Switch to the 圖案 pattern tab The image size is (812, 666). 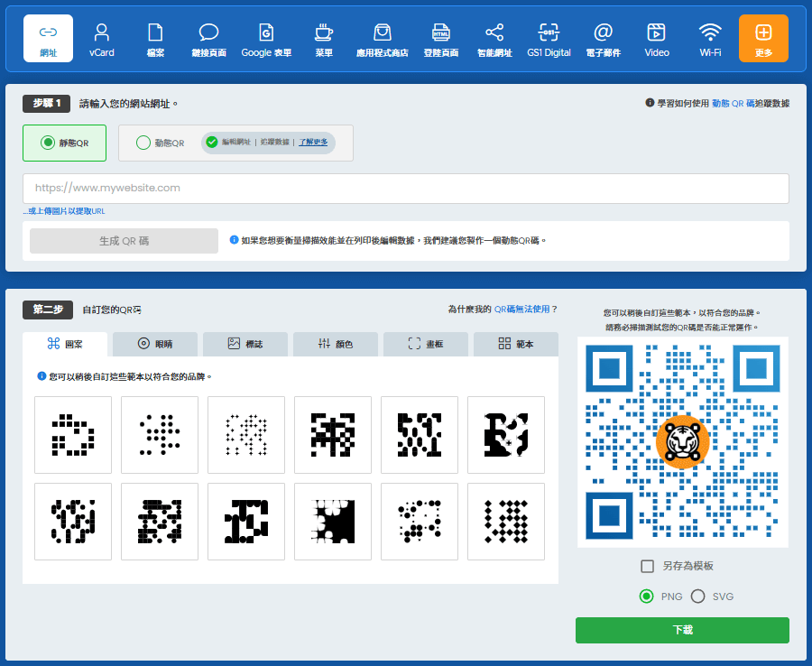(65, 344)
